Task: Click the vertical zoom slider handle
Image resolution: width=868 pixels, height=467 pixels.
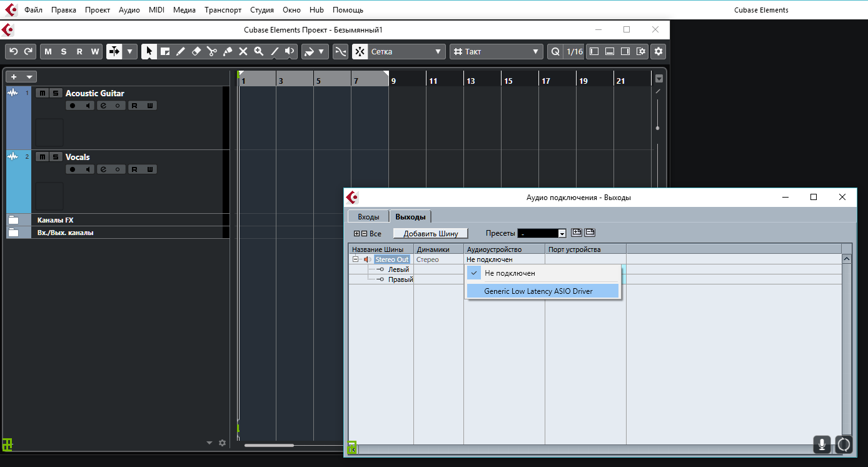Action: point(657,128)
